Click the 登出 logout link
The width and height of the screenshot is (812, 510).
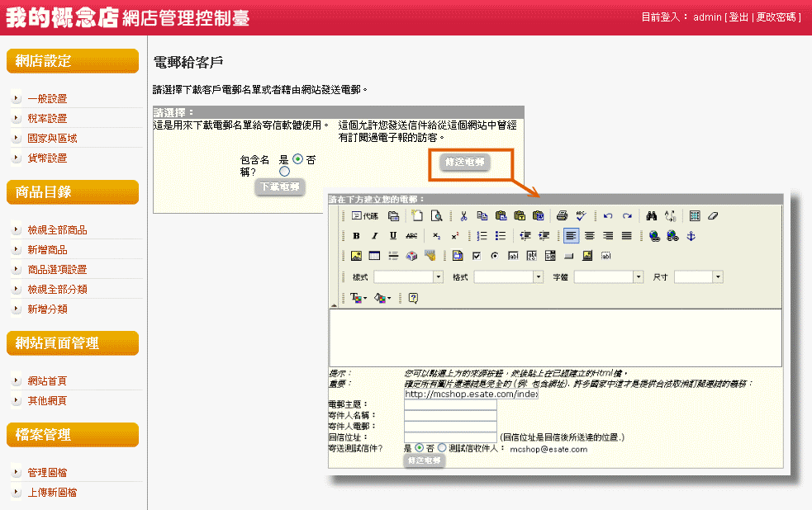coord(738,17)
